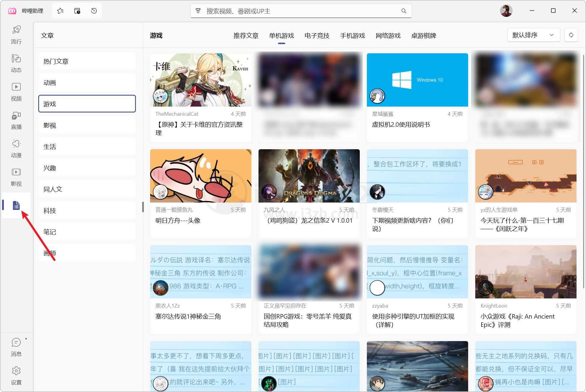Open the Windows 10 article thumbnail
586x392 pixels.
click(418, 80)
